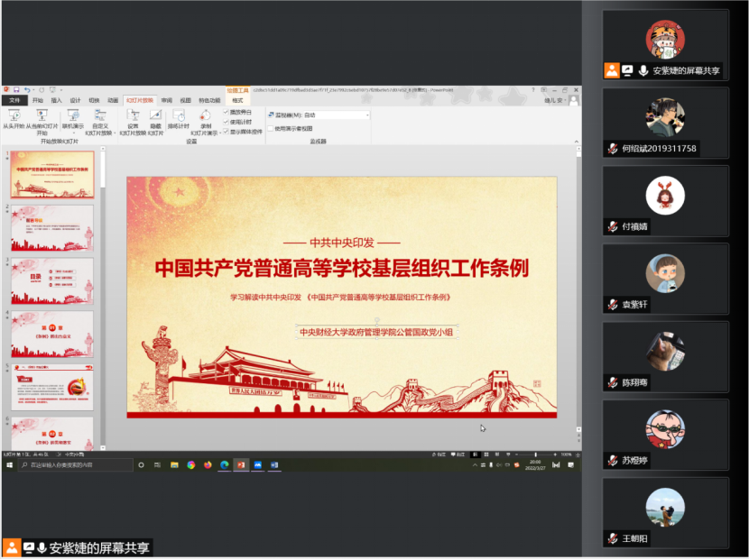This screenshot has height=560, width=749.
Task: Start slideshow with 从当前幻灯片开始
Action: click(42, 116)
